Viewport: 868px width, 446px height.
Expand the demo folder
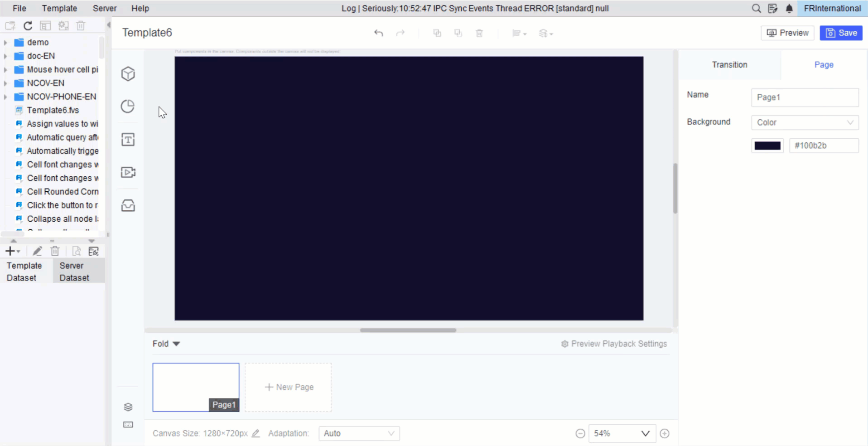5,43
